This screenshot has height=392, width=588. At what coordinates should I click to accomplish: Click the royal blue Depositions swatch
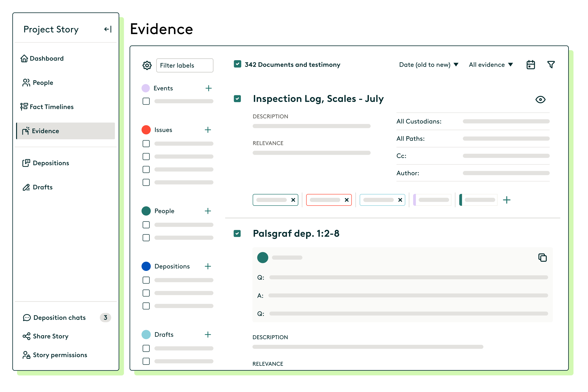(x=146, y=266)
